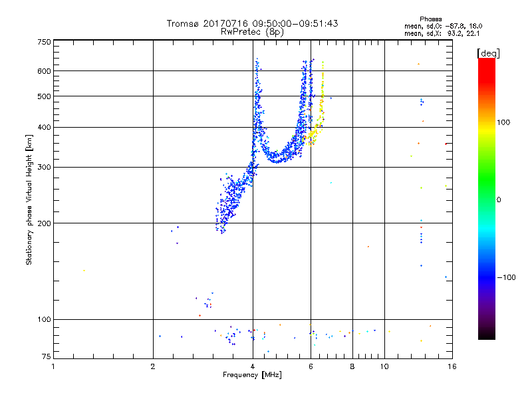Click the yellow X-mode trace near 6.5 MHz
This screenshot has width=532, height=399.
tap(321, 105)
